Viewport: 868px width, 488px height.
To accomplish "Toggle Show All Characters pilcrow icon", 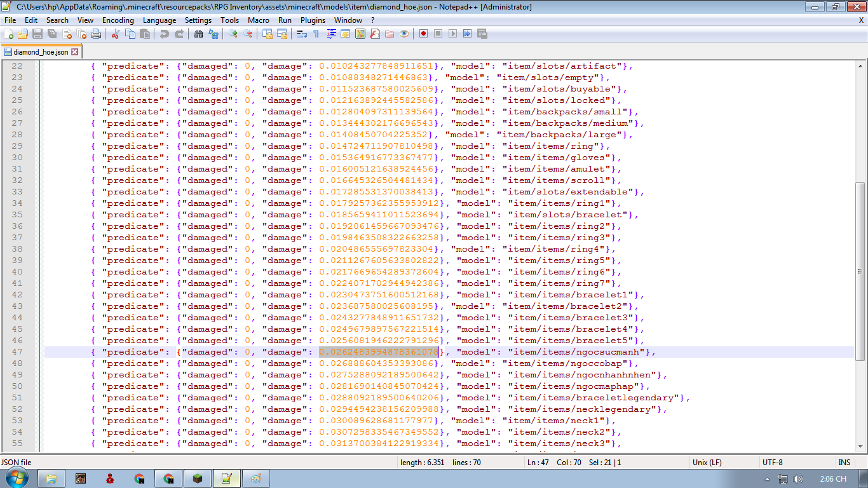I will pos(316,34).
